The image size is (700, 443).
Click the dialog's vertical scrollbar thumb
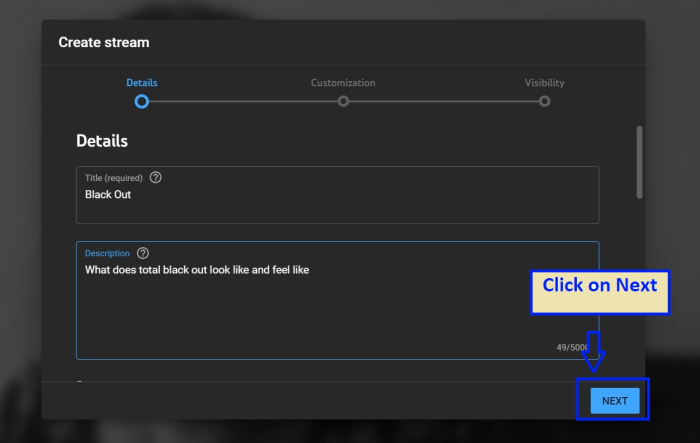[639, 163]
